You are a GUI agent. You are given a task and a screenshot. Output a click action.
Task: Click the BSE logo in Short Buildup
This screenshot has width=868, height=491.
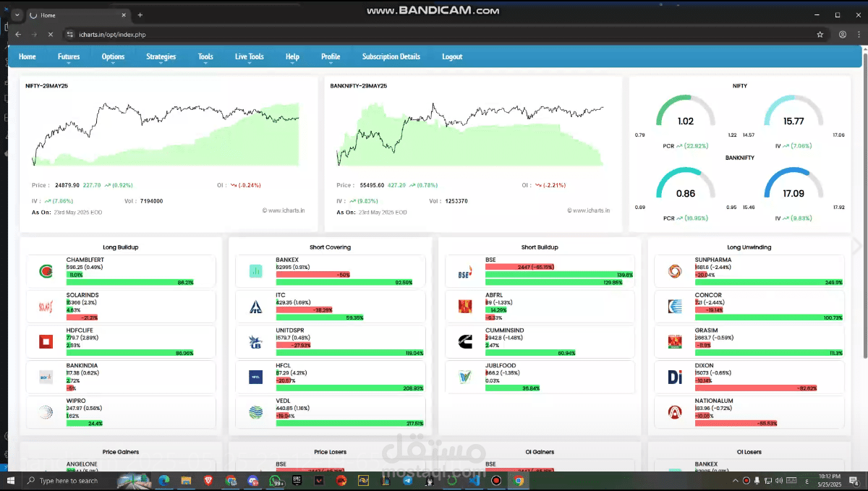click(465, 273)
